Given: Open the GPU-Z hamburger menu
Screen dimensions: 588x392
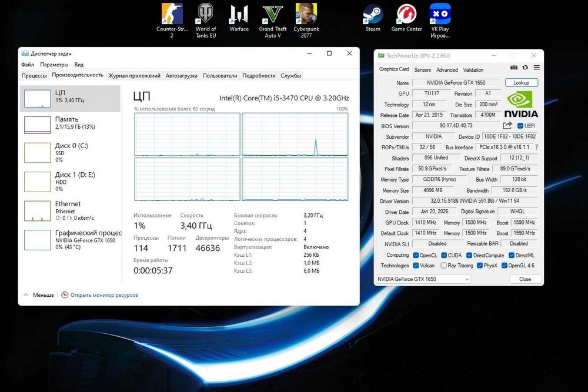Looking at the screenshot, I should click(x=536, y=68).
